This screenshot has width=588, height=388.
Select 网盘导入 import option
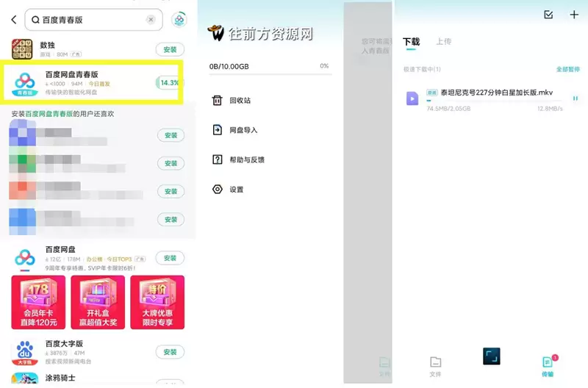click(x=234, y=130)
